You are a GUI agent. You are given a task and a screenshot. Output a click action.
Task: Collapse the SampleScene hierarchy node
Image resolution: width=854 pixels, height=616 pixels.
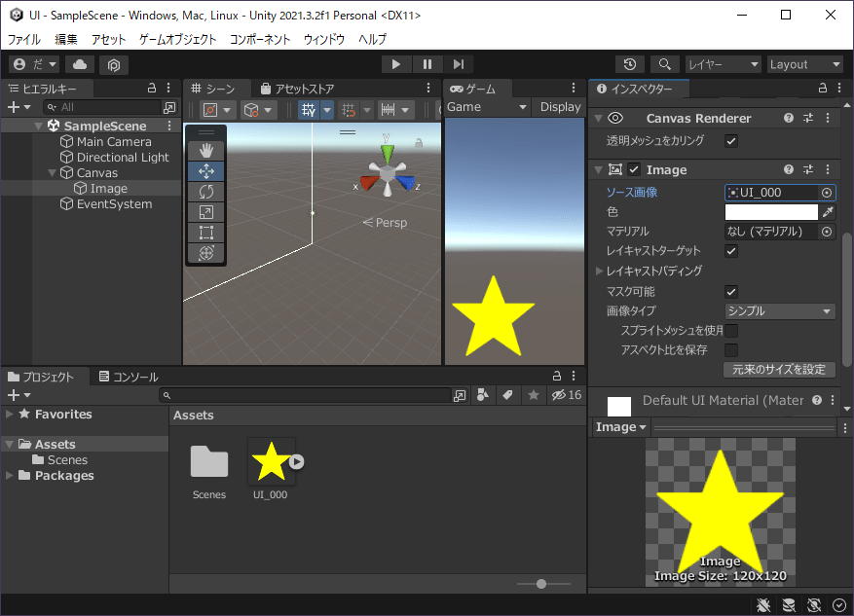(38, 126)
